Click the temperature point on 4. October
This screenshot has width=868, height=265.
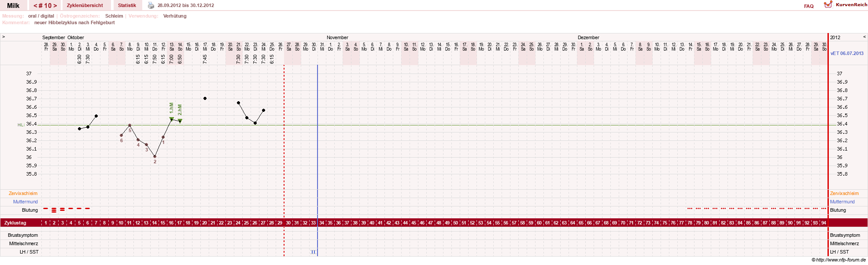click(96, 116)
